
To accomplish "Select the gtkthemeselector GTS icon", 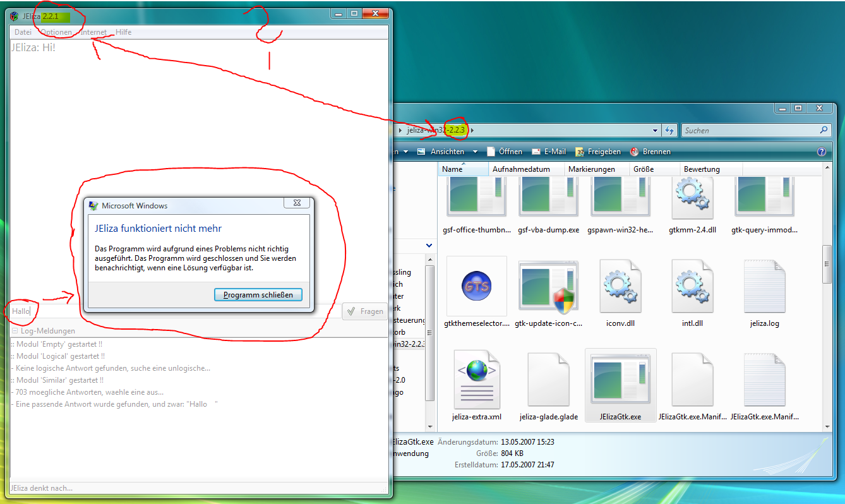I will (476, 285).
